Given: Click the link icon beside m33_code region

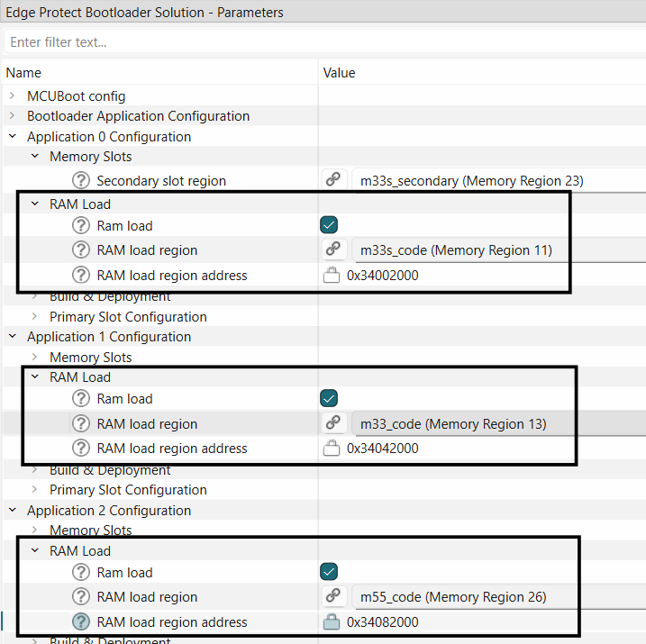Looking at the screenshot, I should click(x=332, y=423).
